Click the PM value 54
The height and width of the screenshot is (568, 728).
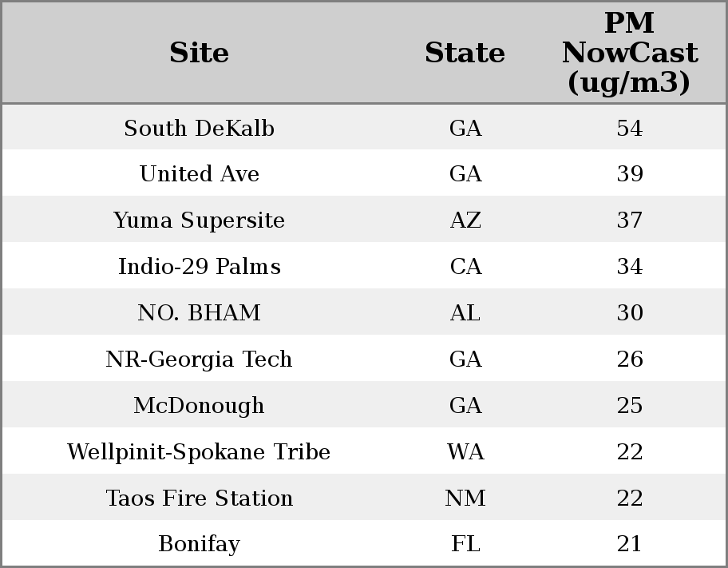point(629,129)
